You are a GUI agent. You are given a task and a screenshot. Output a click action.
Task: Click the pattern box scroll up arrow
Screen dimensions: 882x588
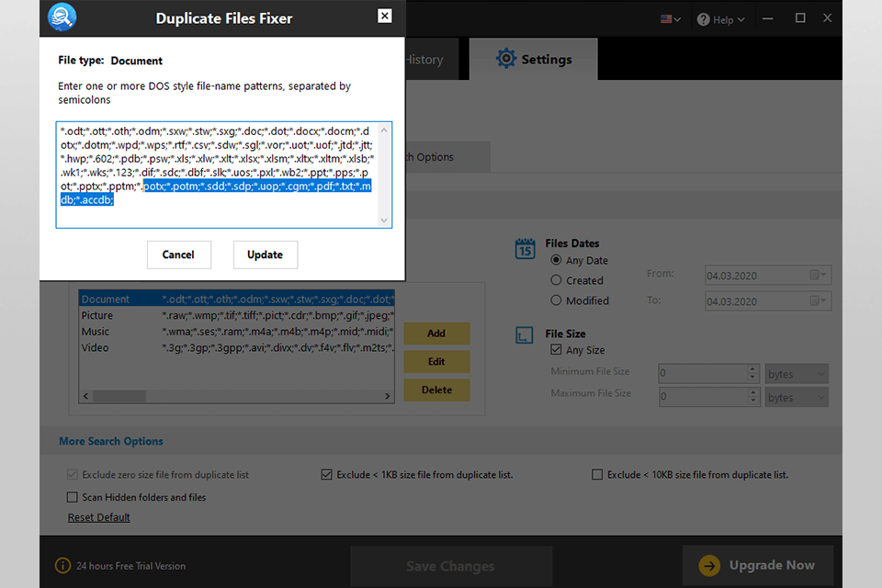(x=384, y=130)
